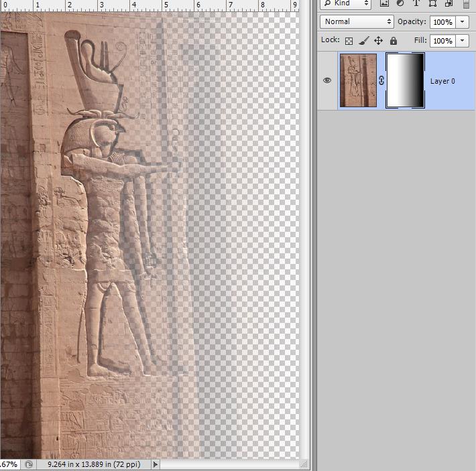476x471 pixels.
Task: Click the Fill percentage input field
Action: pos(442,41)
